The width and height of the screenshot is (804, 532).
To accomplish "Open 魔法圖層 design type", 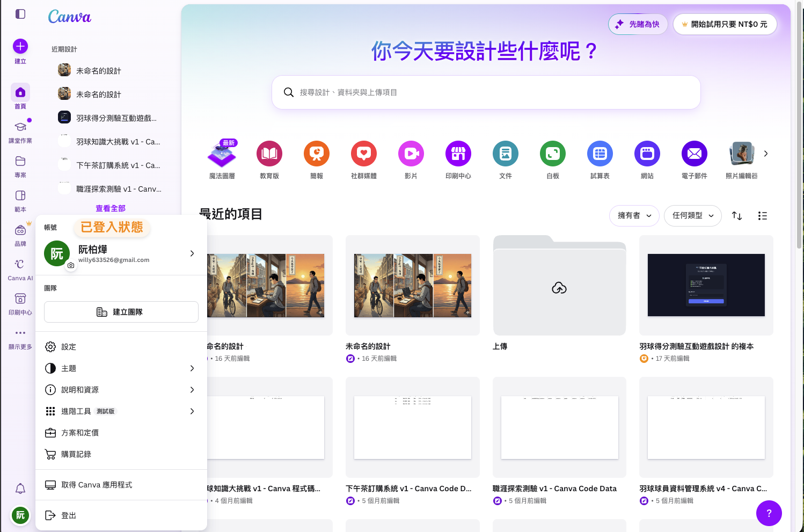I will click(x=222, y=159).
